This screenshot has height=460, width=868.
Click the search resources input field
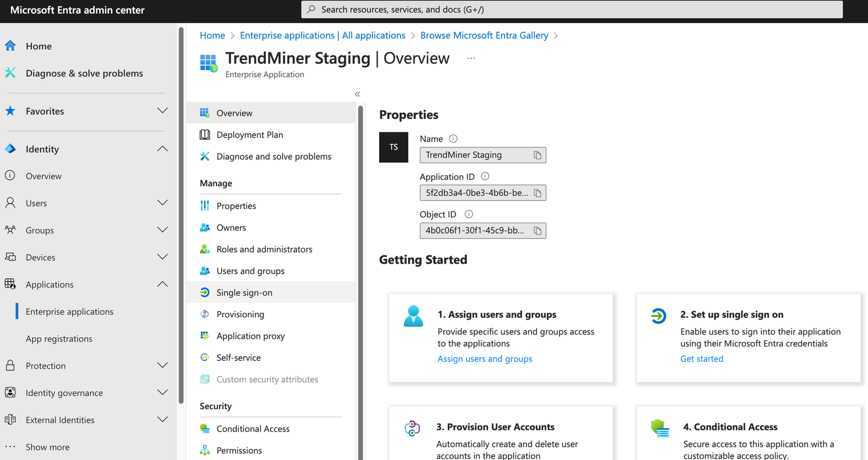[571, 10]
